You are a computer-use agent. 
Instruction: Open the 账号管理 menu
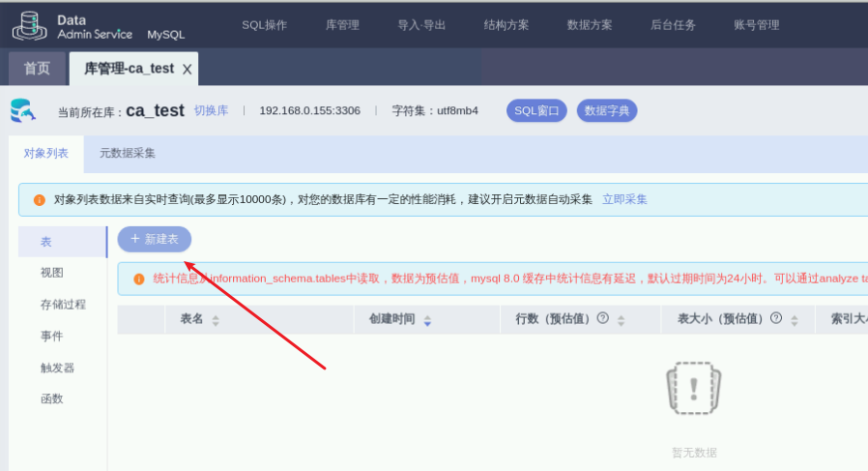click(x=757, y=25)
